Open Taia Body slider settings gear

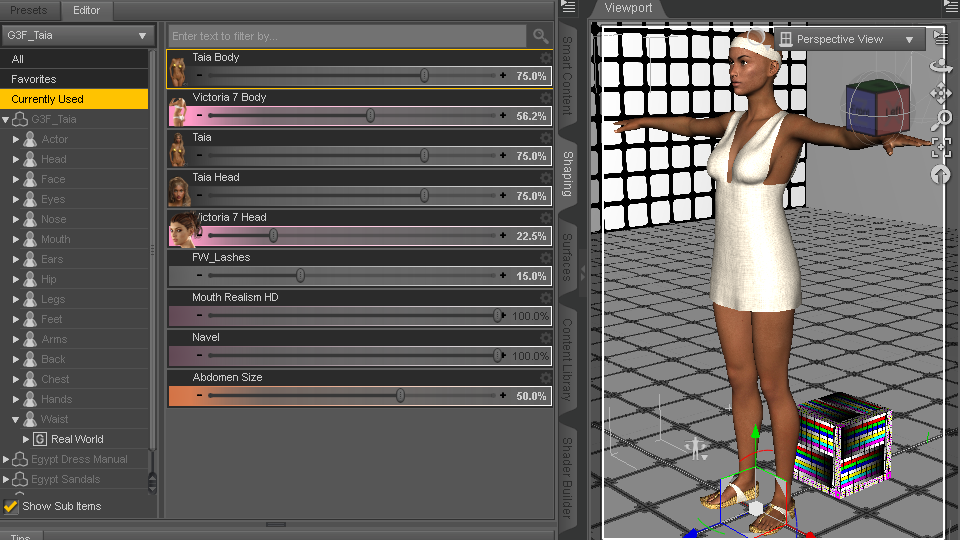pos(545,58)
